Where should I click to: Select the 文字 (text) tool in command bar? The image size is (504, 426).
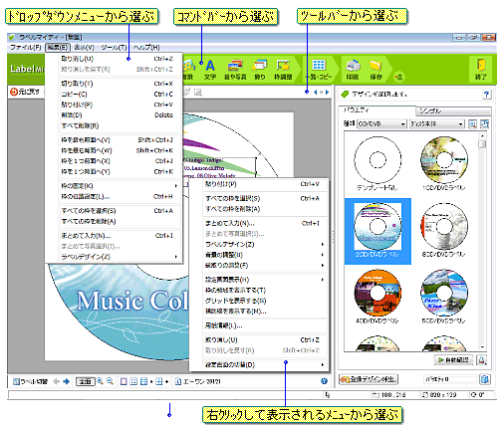210,70
